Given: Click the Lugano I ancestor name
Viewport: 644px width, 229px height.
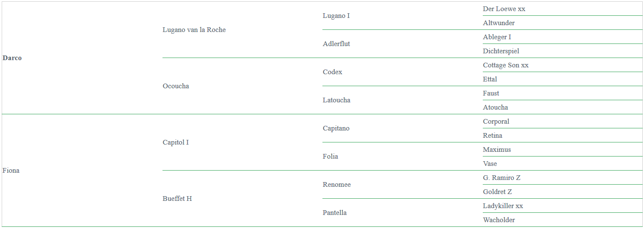Looking at the screenshot, I should (x=336, y=16).
